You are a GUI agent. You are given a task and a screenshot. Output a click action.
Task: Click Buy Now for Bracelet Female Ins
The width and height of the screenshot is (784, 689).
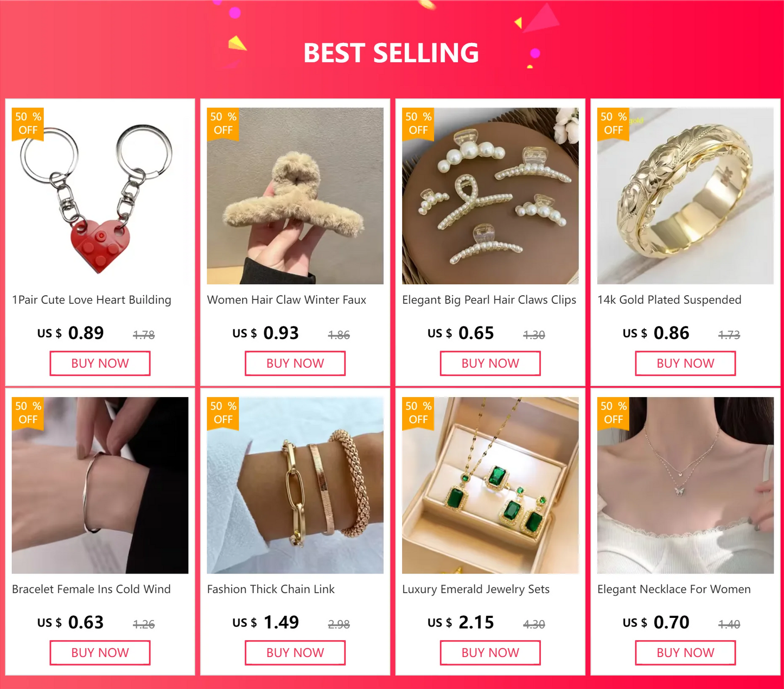point(100,653)
